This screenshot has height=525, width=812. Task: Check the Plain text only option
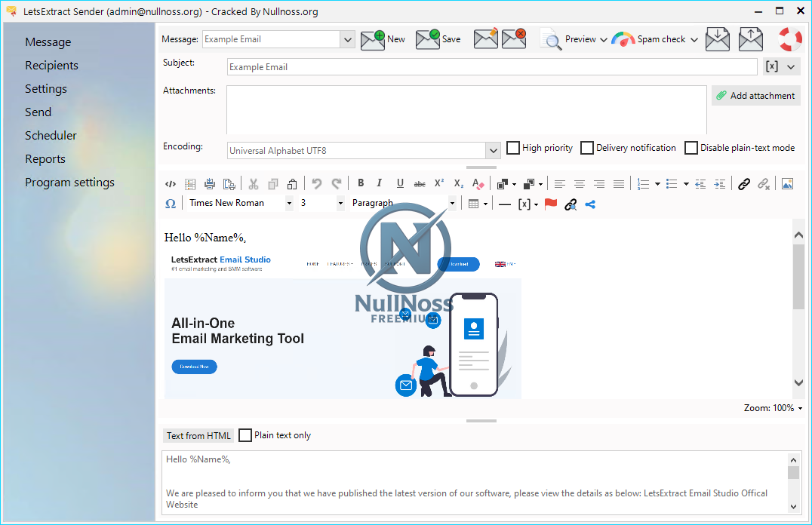[x=245, y=435]
